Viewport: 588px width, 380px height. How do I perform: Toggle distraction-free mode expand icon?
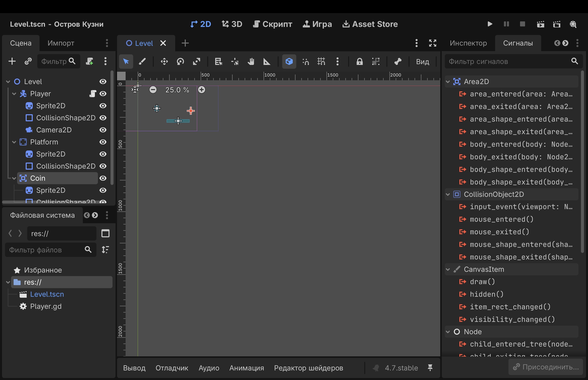pyautogui.click(x=433, y=43)
